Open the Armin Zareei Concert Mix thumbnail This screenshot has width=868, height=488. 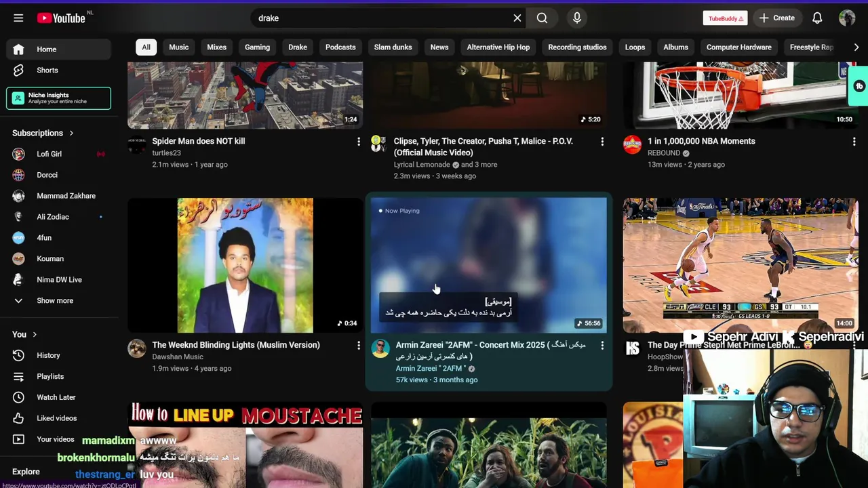(489, 265)
